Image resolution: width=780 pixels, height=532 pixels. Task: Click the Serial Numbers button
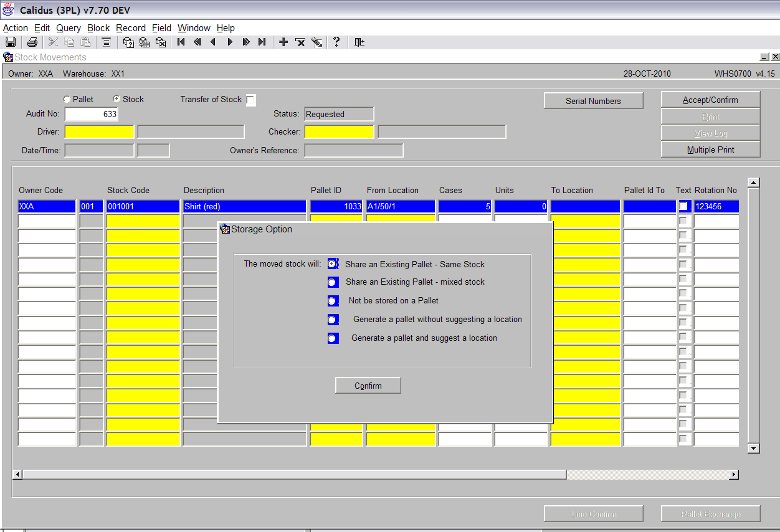[593, 101]
